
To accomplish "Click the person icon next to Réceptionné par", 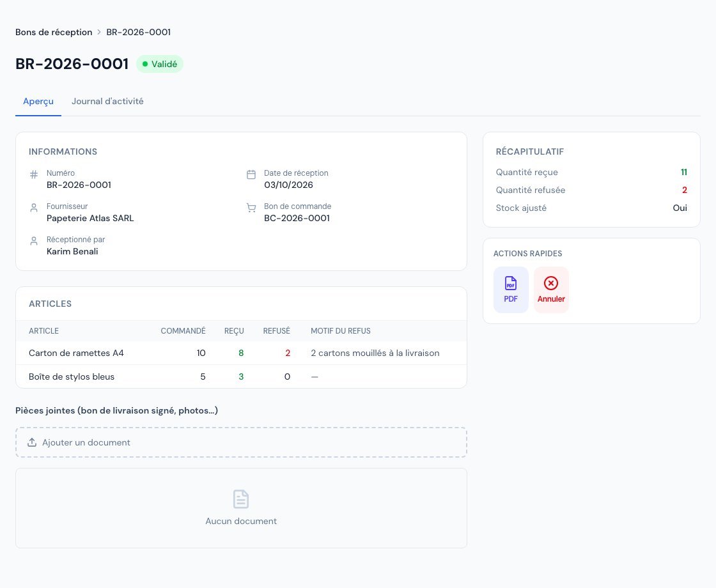I will coord(34,241).
